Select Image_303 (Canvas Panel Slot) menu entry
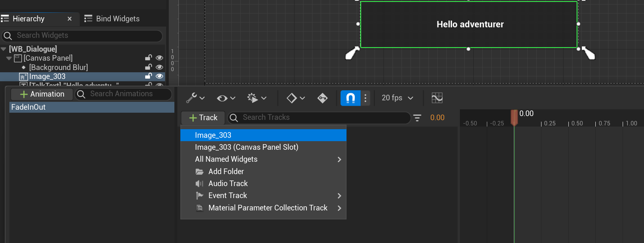This screenshot has width=644, height=243. point(246,147)
